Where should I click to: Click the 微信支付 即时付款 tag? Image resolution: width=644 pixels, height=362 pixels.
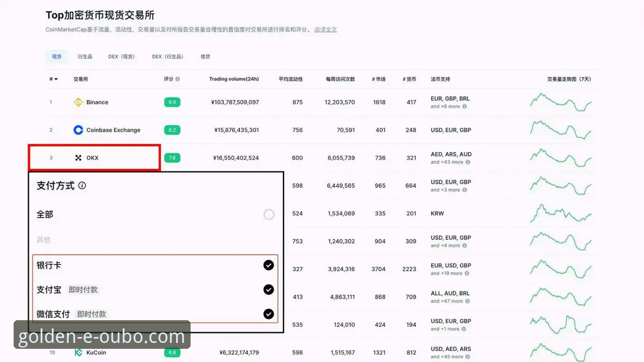(x=92, y=314)
